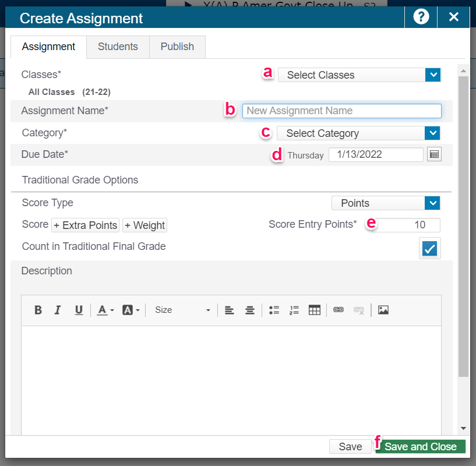
Task: Toggle bold formatting in description editor
Action: coord(38,310)
